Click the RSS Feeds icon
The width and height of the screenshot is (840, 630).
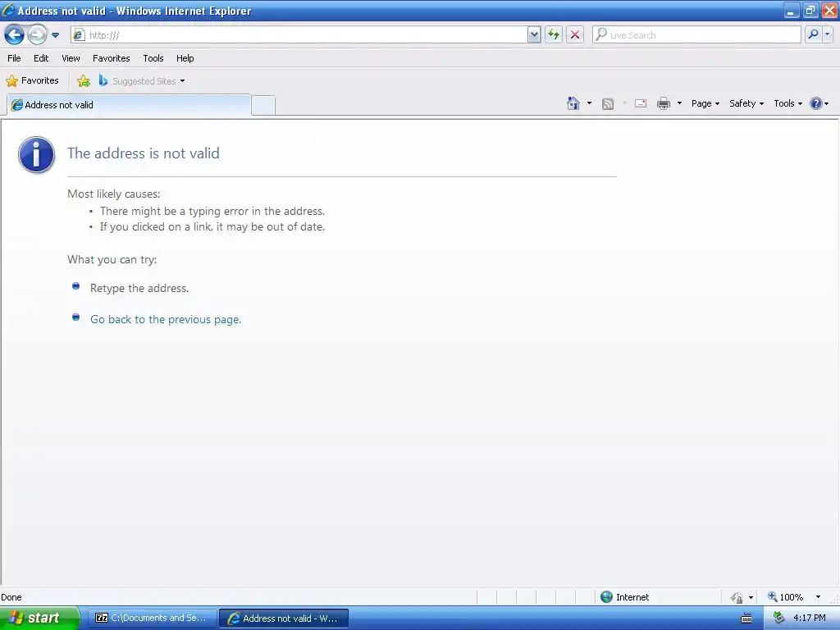click(x=608, y=104)
